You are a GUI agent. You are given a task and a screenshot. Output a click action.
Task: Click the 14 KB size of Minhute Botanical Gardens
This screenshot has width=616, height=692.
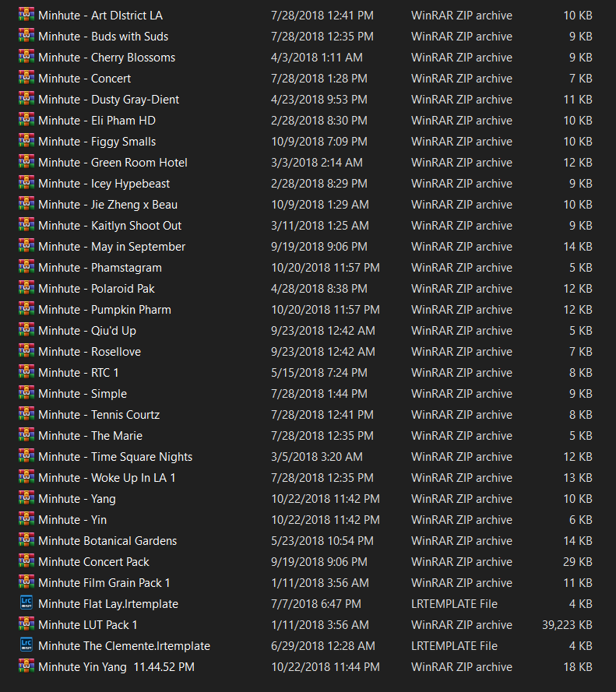tap(578, 541)
